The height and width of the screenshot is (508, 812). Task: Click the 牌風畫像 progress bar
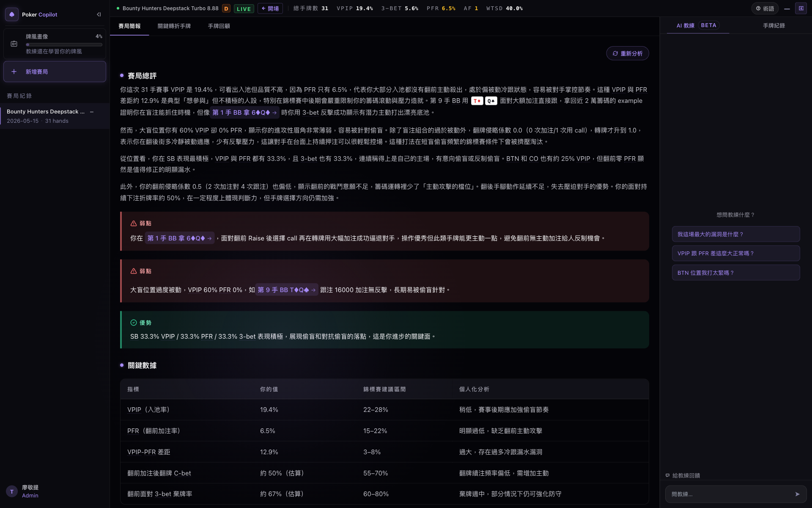(64, 44)
